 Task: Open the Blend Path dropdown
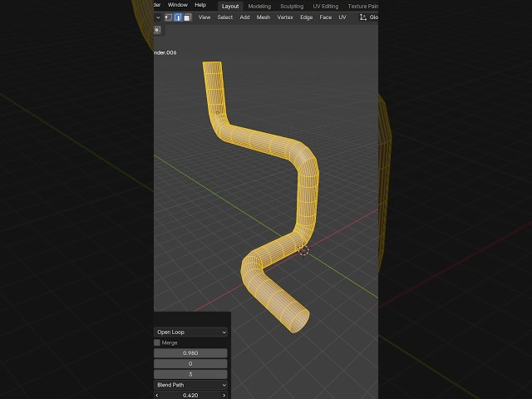tap(190, 385)
